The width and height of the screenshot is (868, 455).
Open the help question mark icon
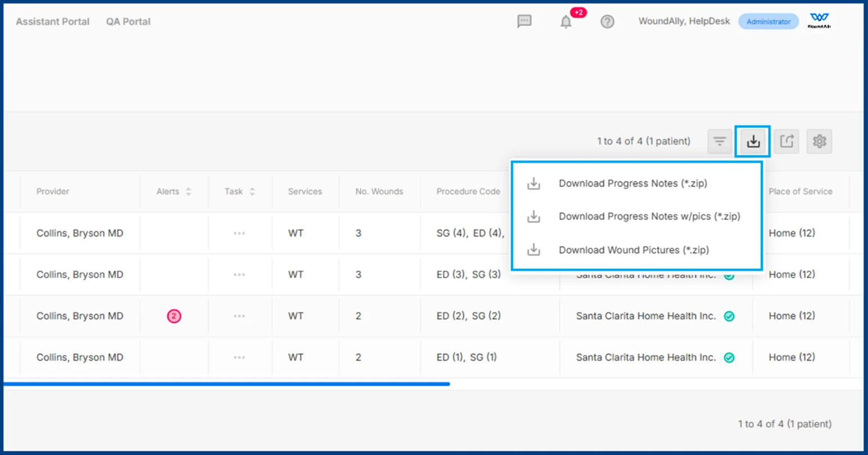[x=607, y=22]
